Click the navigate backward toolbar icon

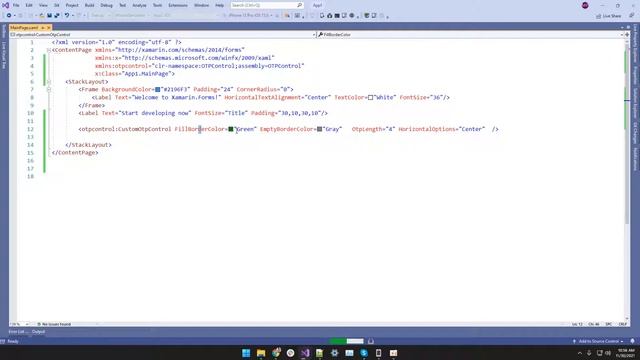pos(9,16)
